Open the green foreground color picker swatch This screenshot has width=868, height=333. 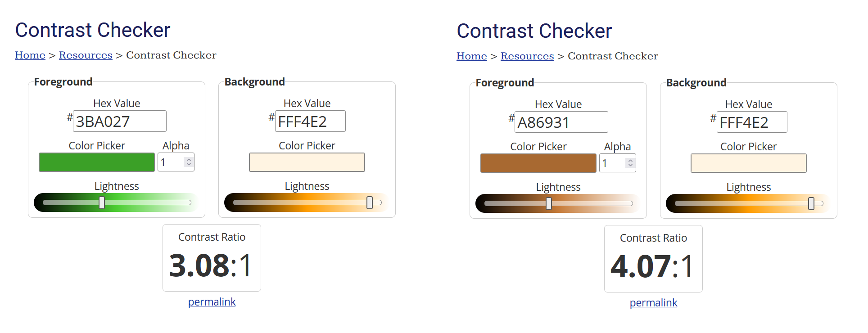coord(97,162)
